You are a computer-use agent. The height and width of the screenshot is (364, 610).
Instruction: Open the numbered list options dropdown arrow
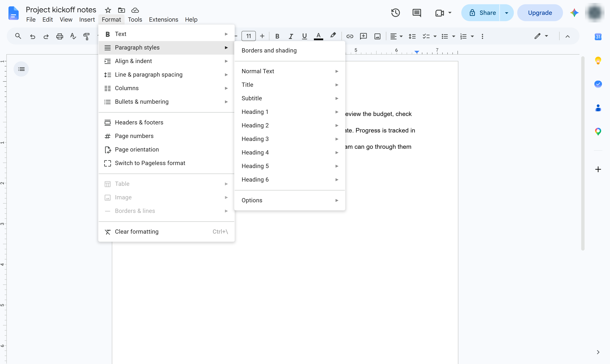point(472,36)
